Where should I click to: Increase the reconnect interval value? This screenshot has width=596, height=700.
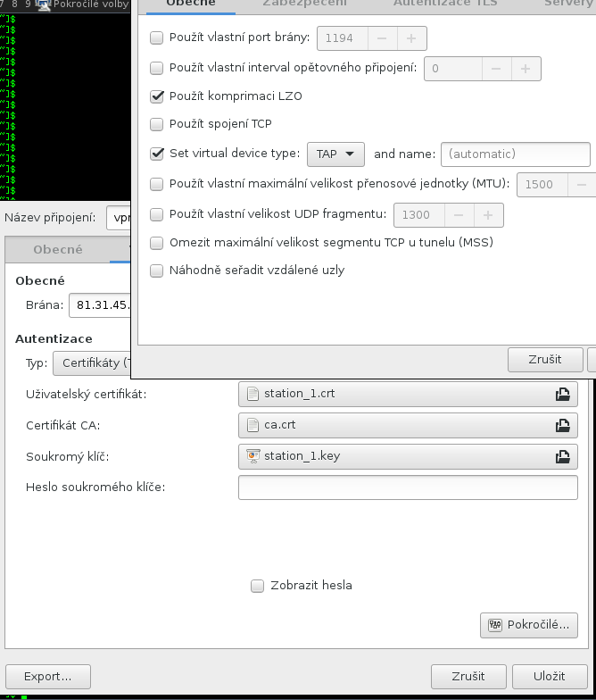(526, 69)
